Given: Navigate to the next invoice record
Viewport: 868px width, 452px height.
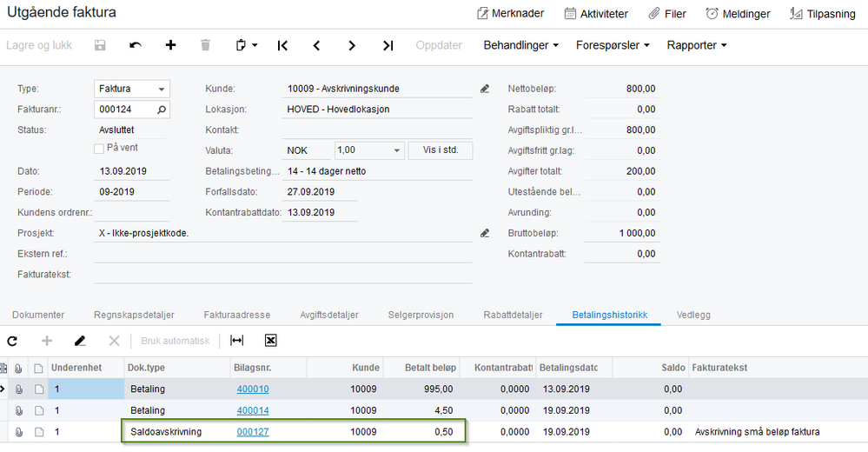Looking at the screenshot, I should pos(352,45).
